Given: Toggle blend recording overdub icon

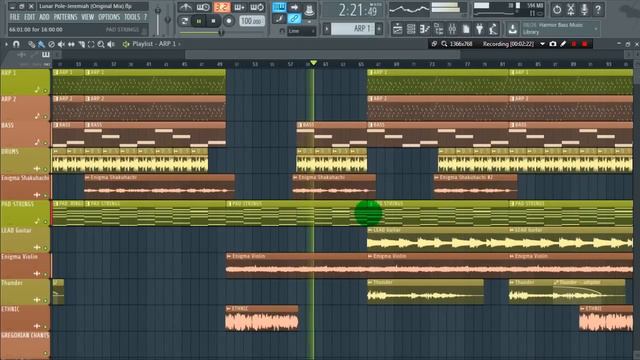Looking at the screenshot, I should (x=239, y=7).
